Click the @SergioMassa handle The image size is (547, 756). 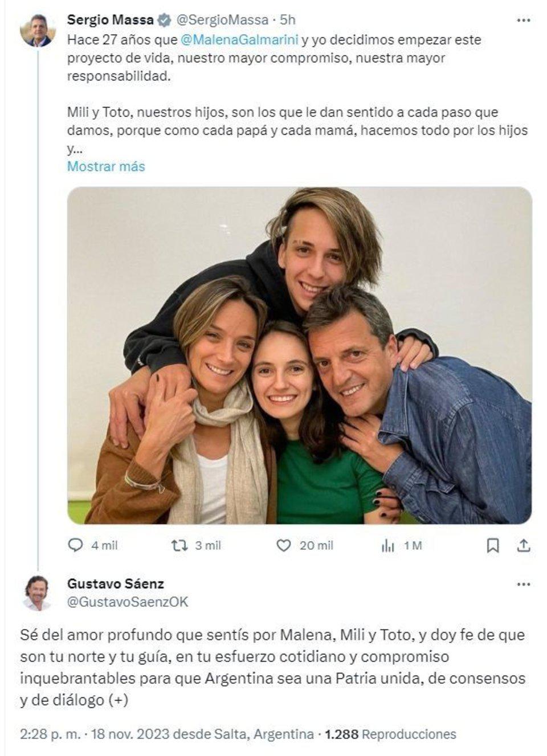coord(222,20)
